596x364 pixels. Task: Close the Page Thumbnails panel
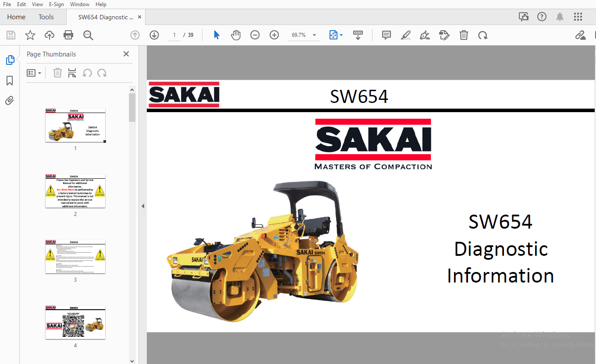[126, 54]
